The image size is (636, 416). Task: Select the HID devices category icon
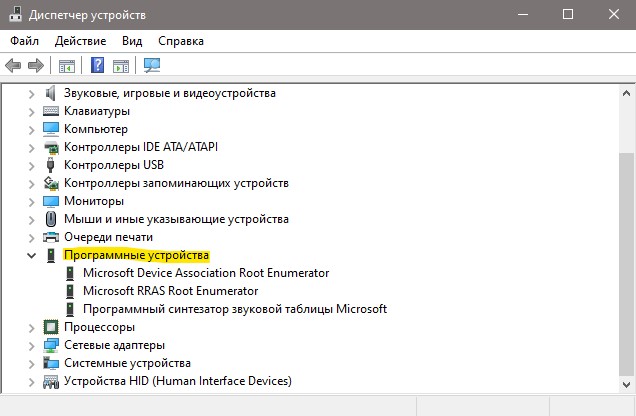tap(51, 382)
